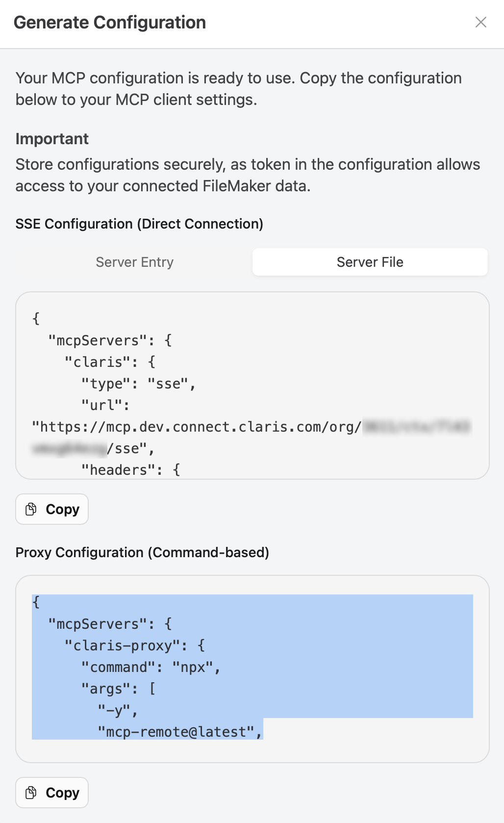Click the Generate Configuration dialog title
The height and width of the screenshot is (823, 504).
(x=110, y=22)
